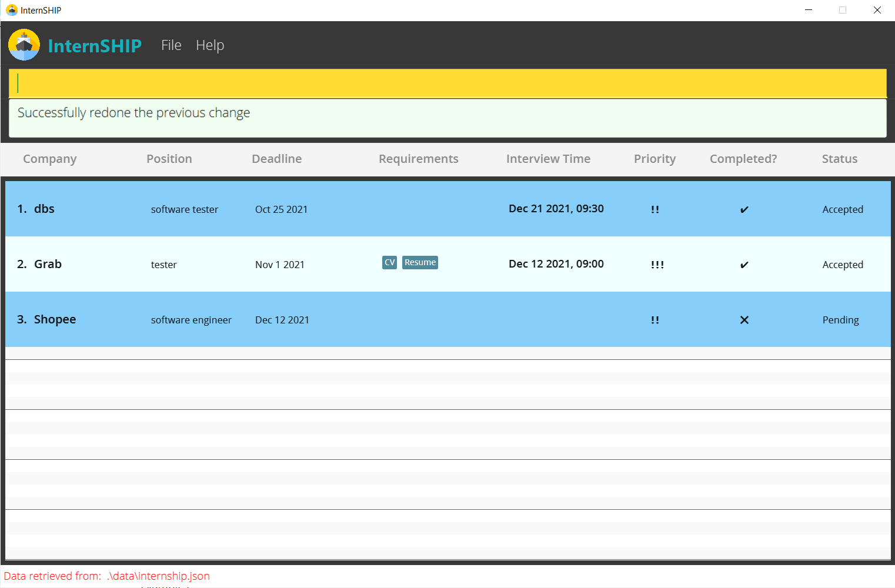
Task: Click the InternSHIP title bar app icon
Action: click(11, 10)
